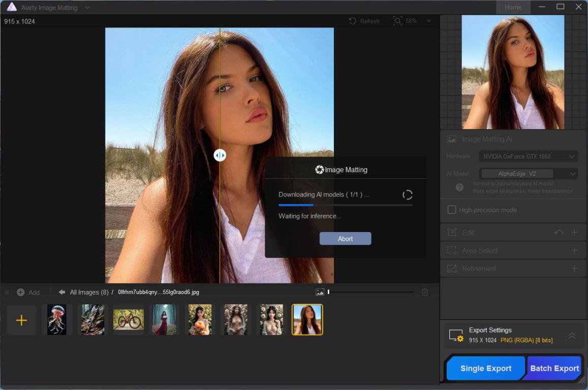Click the delete trash icon
Image resolution: width=588 pixels, height=390 pixels.
[x=425, y=292]
